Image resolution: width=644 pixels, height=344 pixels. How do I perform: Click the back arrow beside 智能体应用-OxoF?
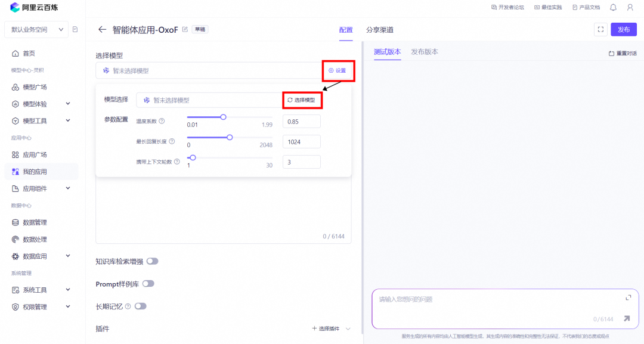(x=102, y=30)
